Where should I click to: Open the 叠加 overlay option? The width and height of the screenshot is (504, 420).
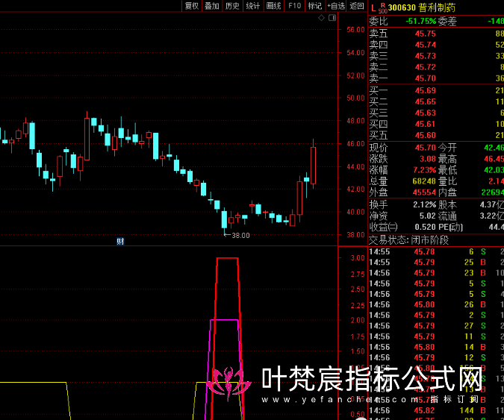point(212,6)
